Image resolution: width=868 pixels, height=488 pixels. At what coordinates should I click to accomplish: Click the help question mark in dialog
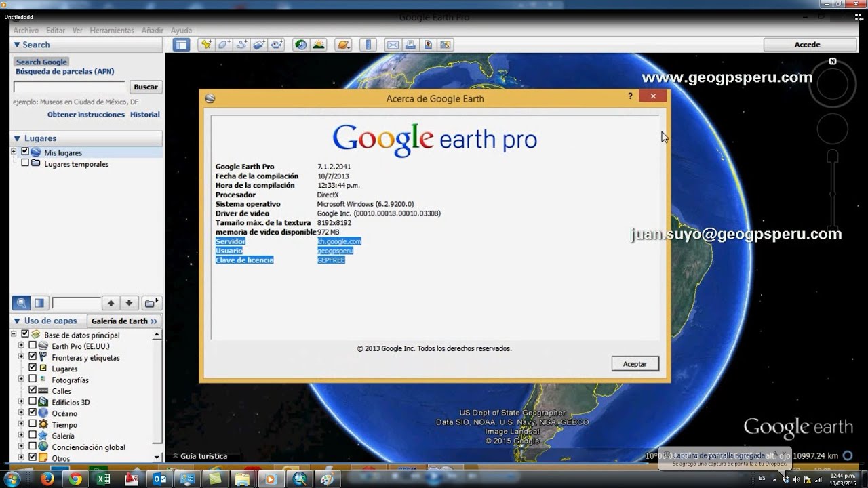click(630, 96)
